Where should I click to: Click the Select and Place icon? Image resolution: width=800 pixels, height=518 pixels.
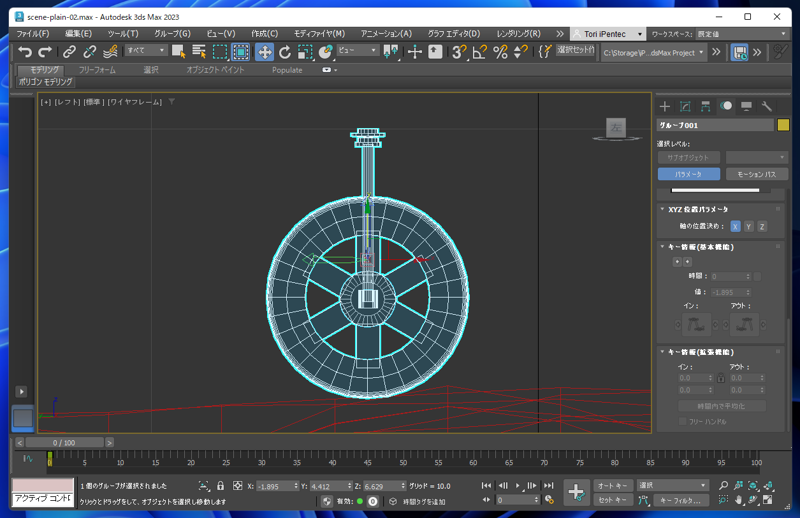325,52
